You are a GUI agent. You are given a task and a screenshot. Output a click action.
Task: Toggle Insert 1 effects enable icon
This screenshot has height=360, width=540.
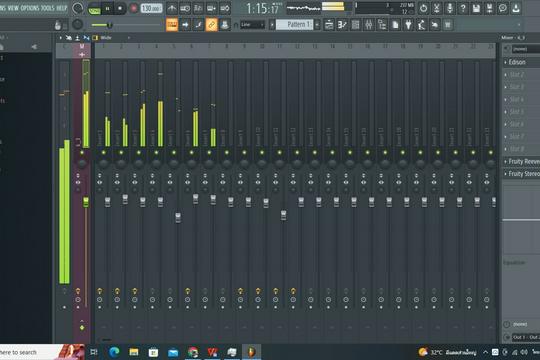point(100,291)
